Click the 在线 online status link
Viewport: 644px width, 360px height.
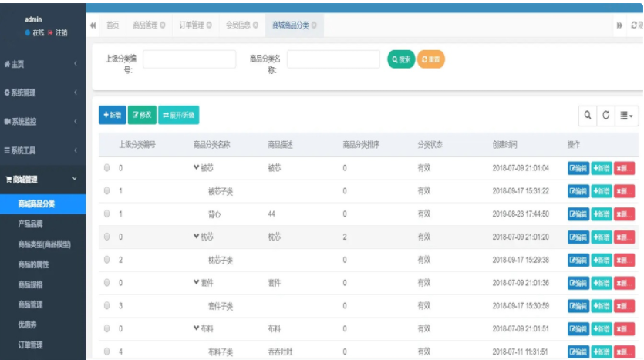click(35, 33)
